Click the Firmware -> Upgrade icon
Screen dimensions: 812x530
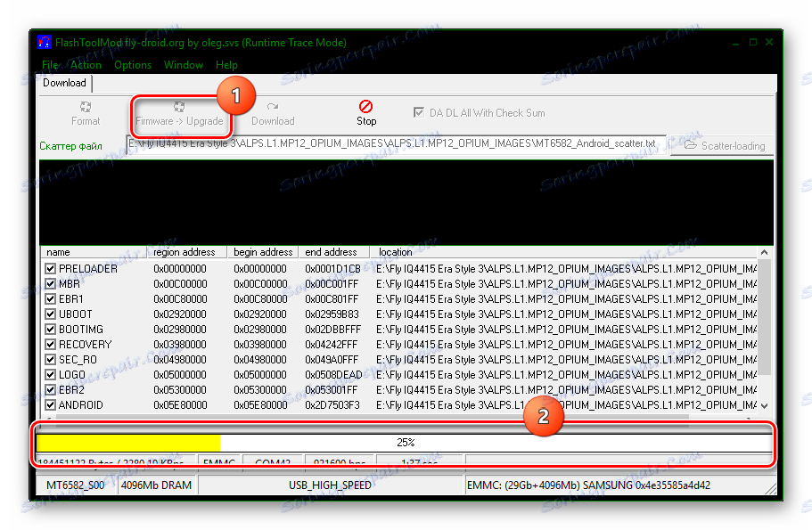click(x=179, y=107)
